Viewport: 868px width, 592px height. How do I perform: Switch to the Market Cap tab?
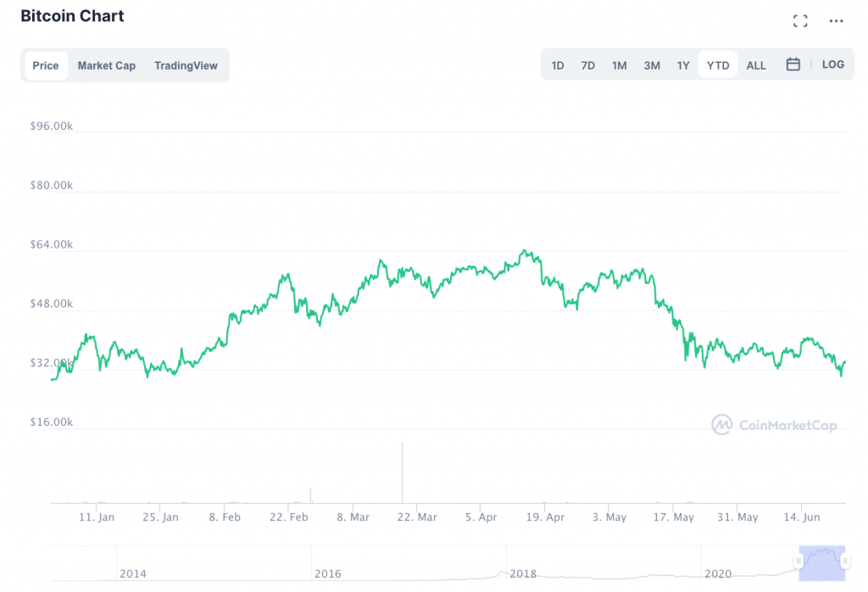(x=107, y=65)
